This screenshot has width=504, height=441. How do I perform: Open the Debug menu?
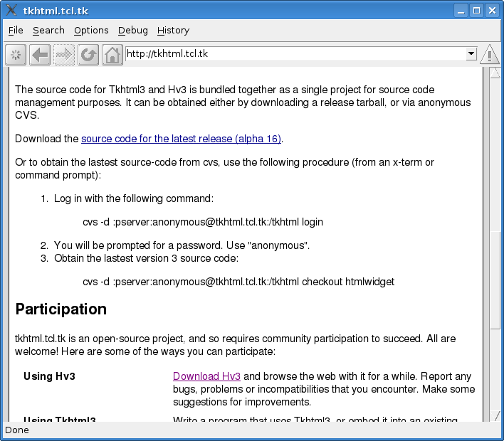click(133, 31)
